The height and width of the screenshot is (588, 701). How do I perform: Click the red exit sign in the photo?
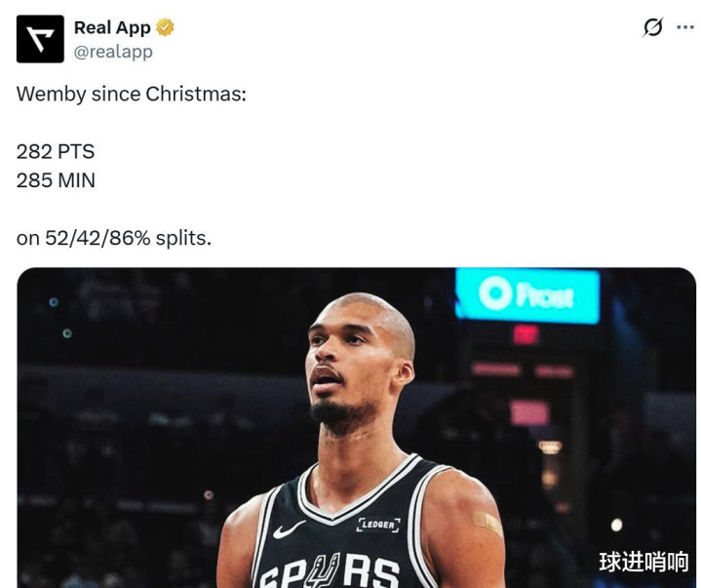526,334
